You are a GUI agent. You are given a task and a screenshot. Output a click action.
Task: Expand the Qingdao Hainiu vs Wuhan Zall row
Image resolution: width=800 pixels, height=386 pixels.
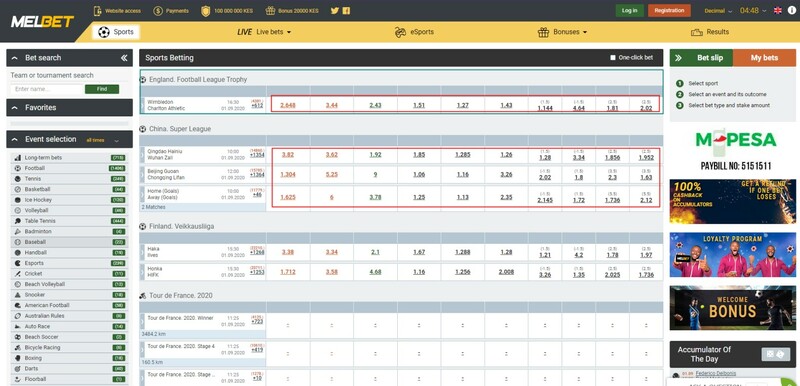pyautogui.click(x=142, y=155)
